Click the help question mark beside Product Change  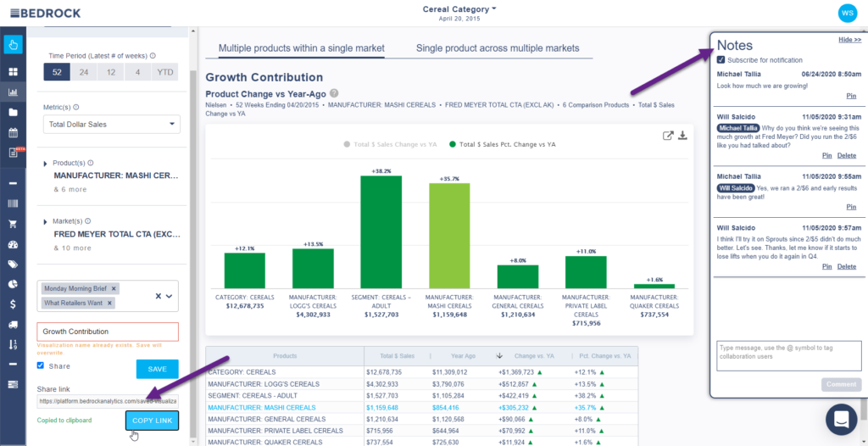tap(334, 93)
